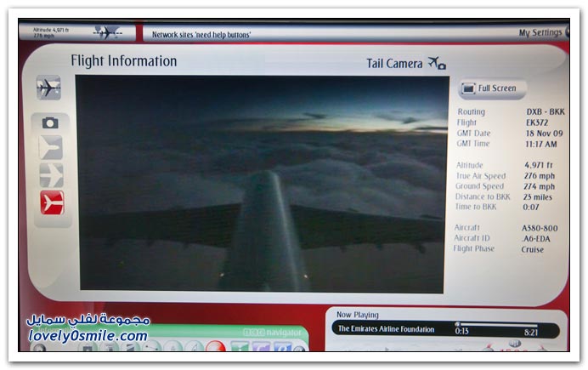The height and width of the screenshot is (370, 588).
Task: Click the purple icon in navigator bar
Action: point(259,347)
